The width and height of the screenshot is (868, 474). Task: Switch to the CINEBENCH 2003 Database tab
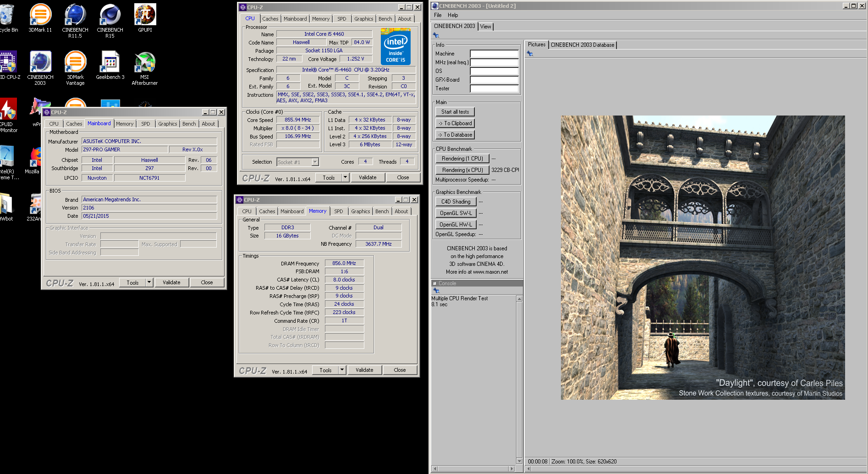582,45
